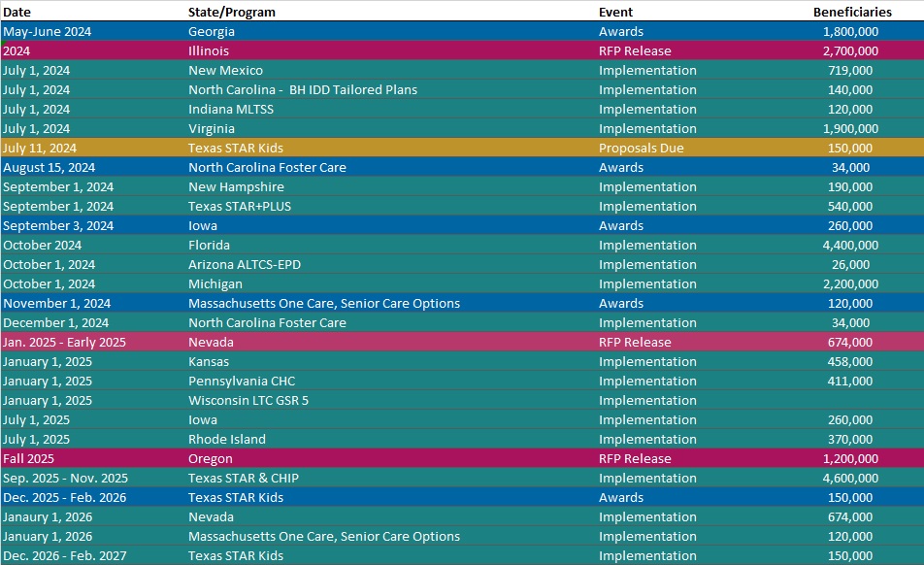Click the Wisconsin LTC GSR 5 cell
Image resolution: width=924 pixels, height=565 pixels.
[248, 400]
